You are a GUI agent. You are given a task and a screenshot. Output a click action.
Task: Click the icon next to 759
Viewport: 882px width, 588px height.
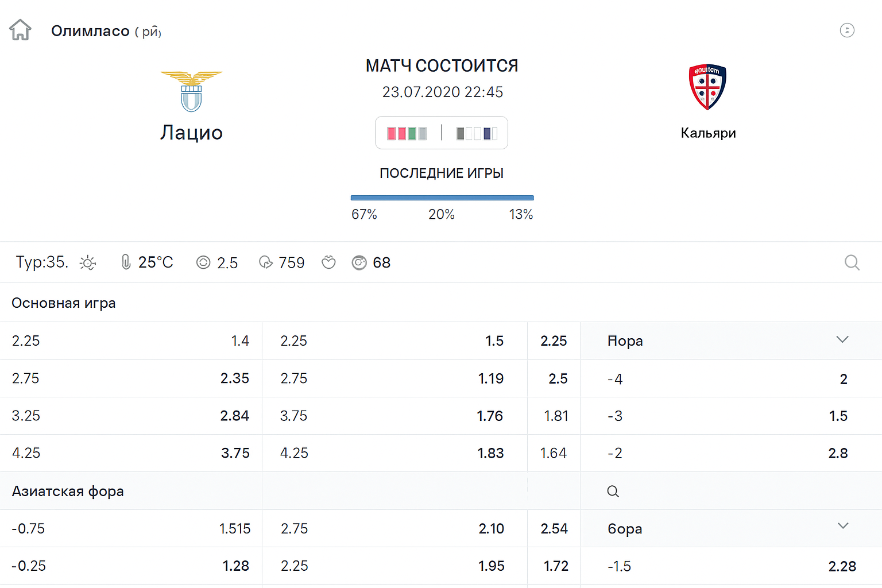click(266, 262)
